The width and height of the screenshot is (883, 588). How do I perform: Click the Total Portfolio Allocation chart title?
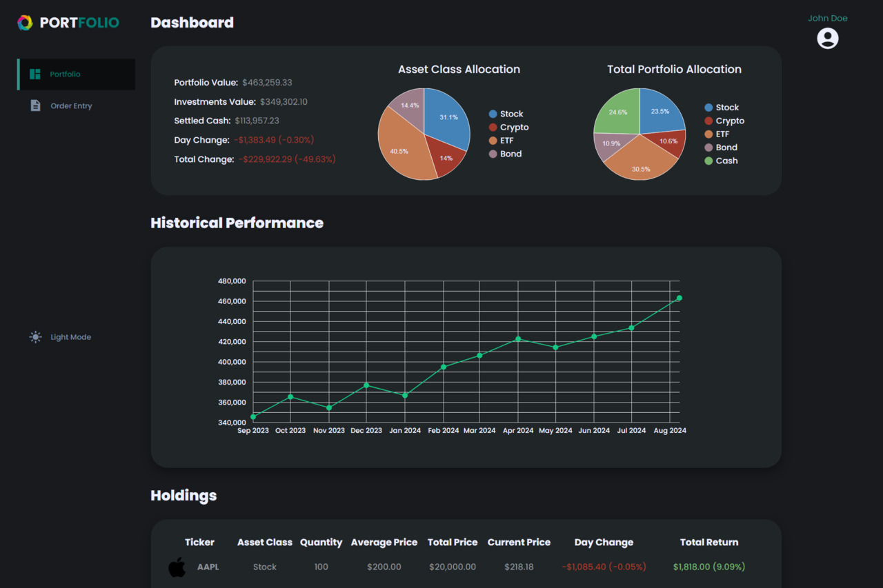pyautogui.click(x=675, y=69)
